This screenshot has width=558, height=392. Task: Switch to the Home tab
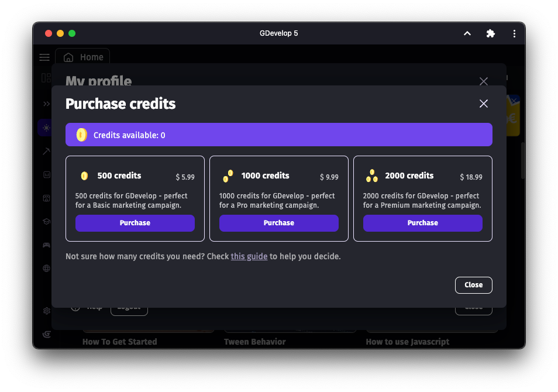pyautogui.click(x=82, y=57)
